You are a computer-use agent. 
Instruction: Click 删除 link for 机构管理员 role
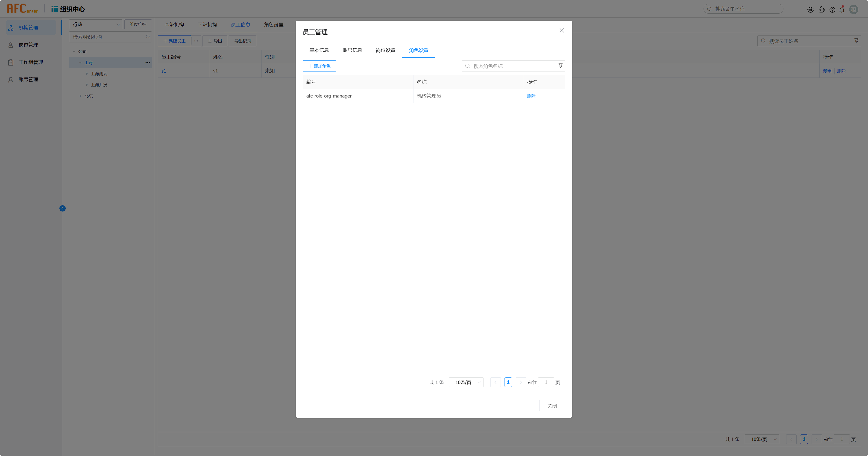[531, 96]
